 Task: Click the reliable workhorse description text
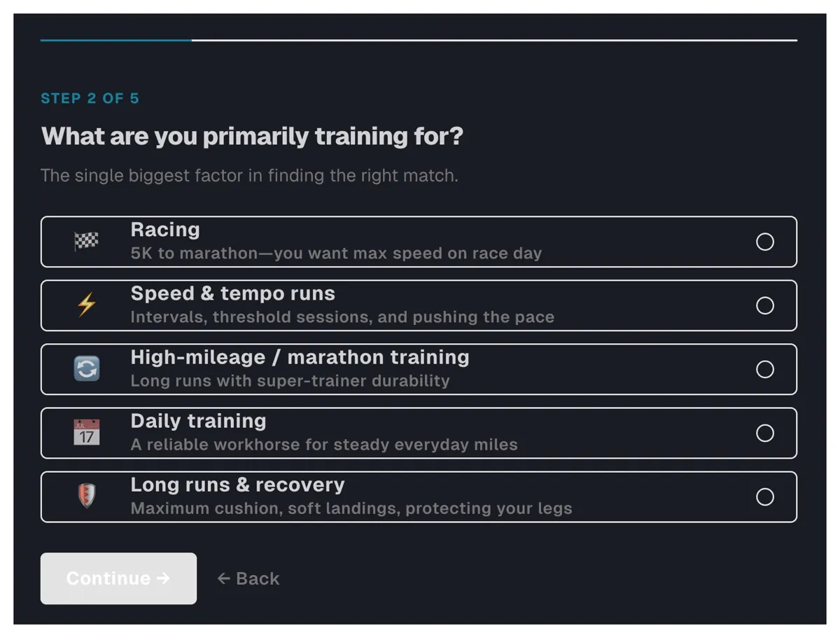pyautogui.click(x=324, y=445)
